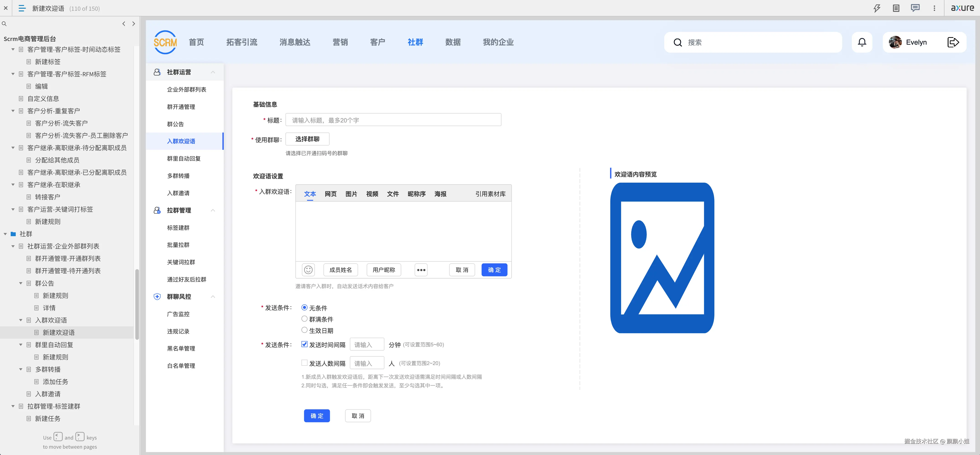The image size is (980, 455).
Task: Click the three-dots more options button
Action: pyautogui.click(x=421, y=270)
